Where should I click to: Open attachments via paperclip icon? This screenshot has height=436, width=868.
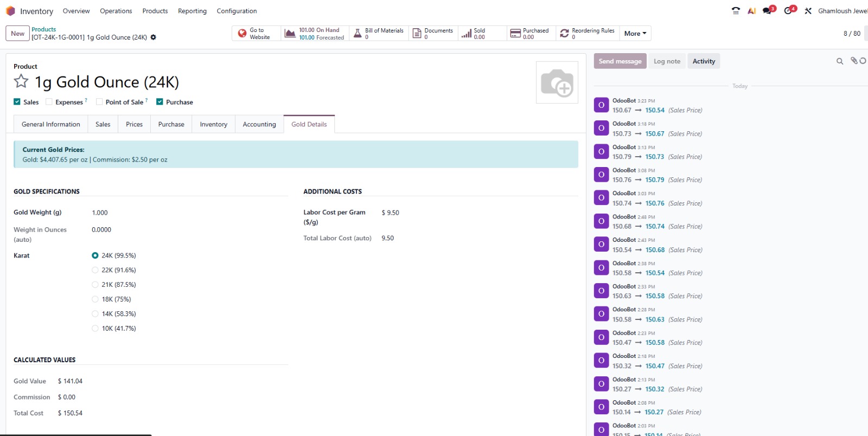854,61
